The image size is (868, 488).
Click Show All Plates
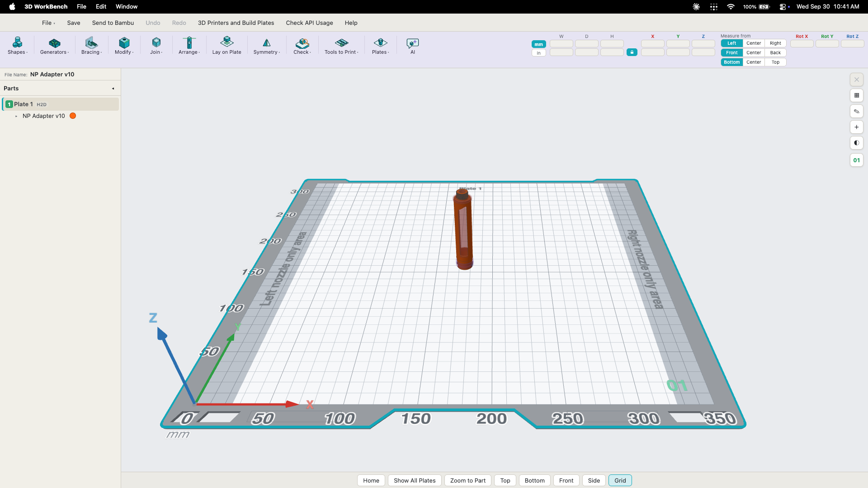coord(415,480)
